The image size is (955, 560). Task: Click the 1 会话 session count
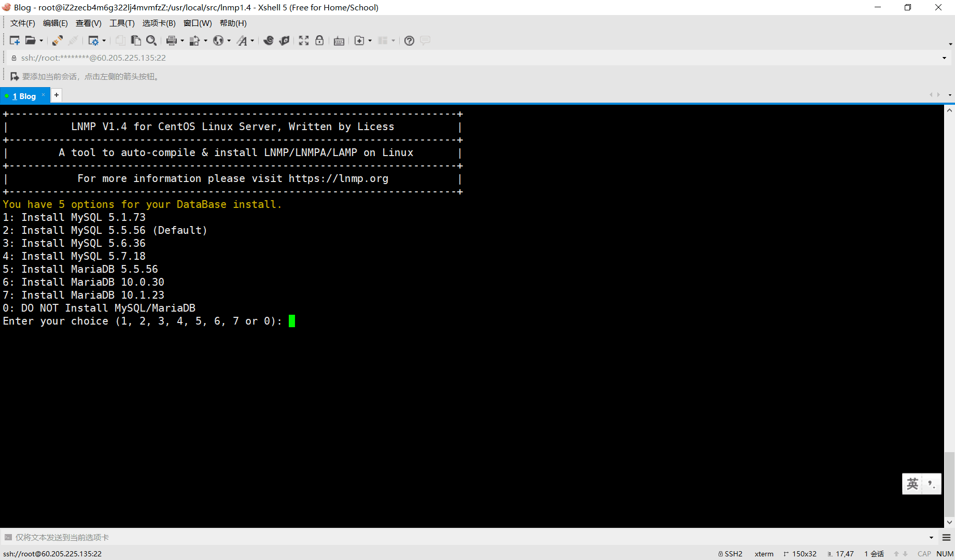click(x=874, y=554)
